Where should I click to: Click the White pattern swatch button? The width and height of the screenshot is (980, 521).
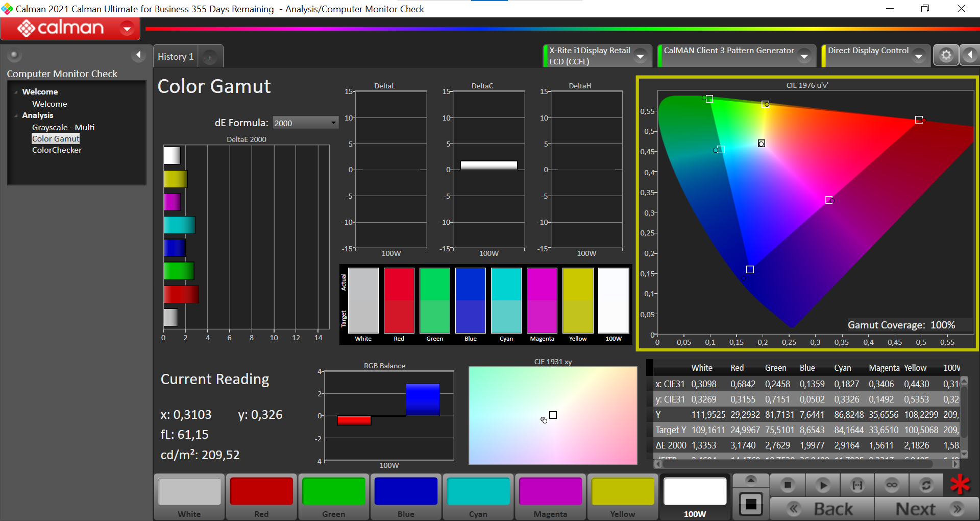click(189, 497)
